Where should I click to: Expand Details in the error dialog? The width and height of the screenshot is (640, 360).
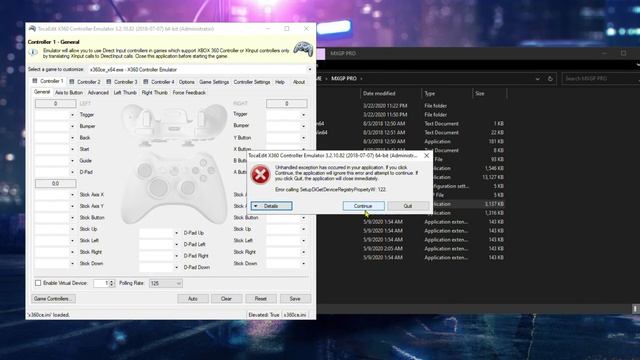point(271,206)
